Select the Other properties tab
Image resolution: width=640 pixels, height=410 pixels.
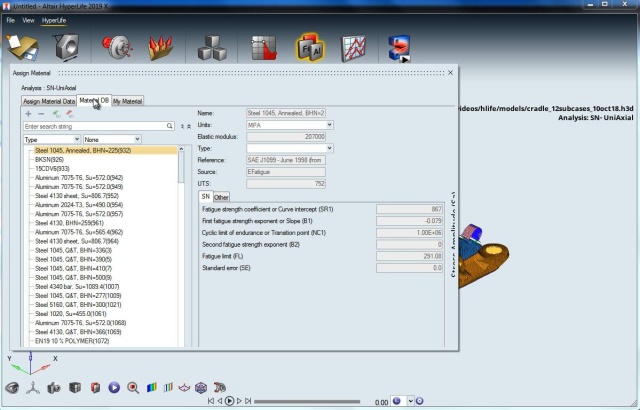tap(221, 197)
